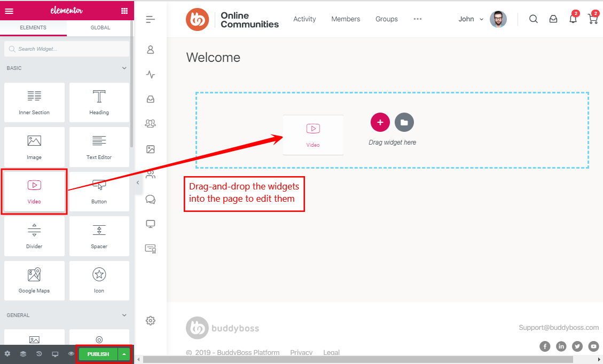Viewport: 603px width, 364px height.
Task: Open Publish options dropdown arrow
Action: click(123, 354)
